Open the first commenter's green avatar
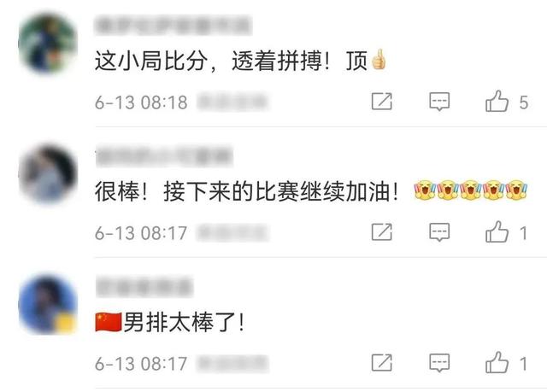 click(48, 44)
